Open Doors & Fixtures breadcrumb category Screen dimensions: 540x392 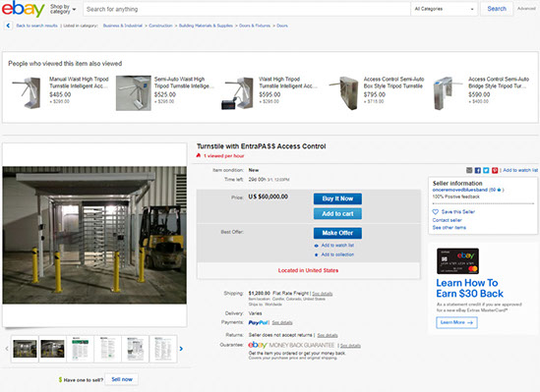[255, 26]
